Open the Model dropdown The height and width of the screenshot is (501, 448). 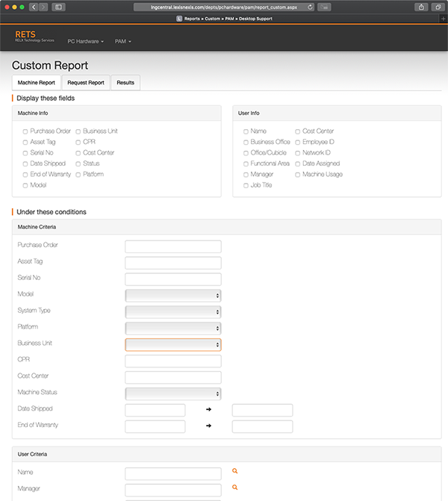173,296
